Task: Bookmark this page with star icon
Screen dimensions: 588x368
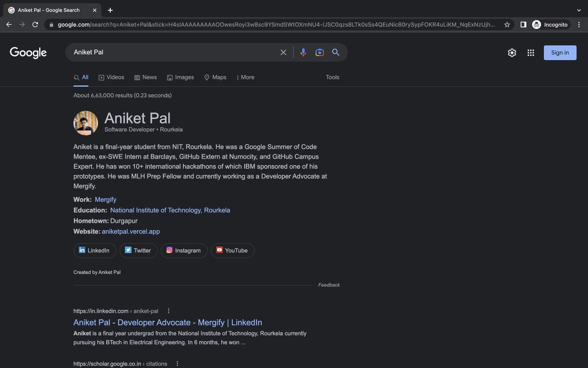Action: (x=507, y=25)
